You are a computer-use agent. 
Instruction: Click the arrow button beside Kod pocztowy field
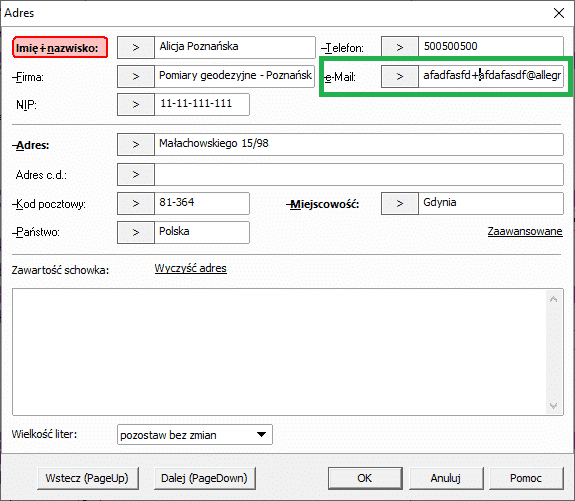point(136,204)
